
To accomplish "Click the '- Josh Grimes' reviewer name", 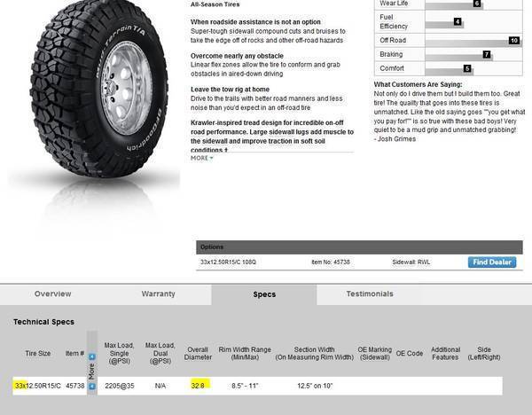I will 395,139.
